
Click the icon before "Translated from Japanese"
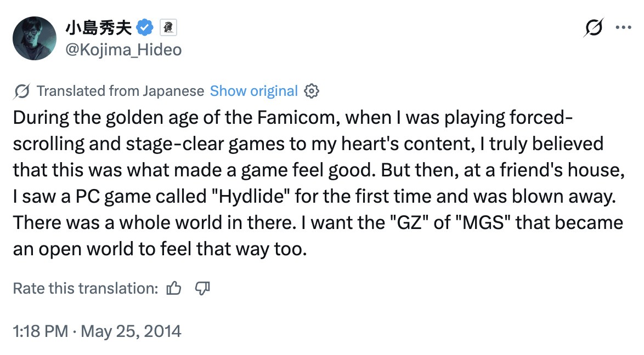(21, 91)
